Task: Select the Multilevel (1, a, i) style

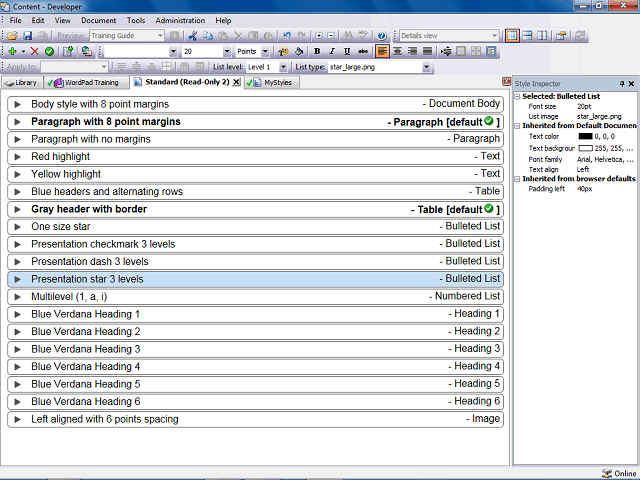Action: coord(256,297)
